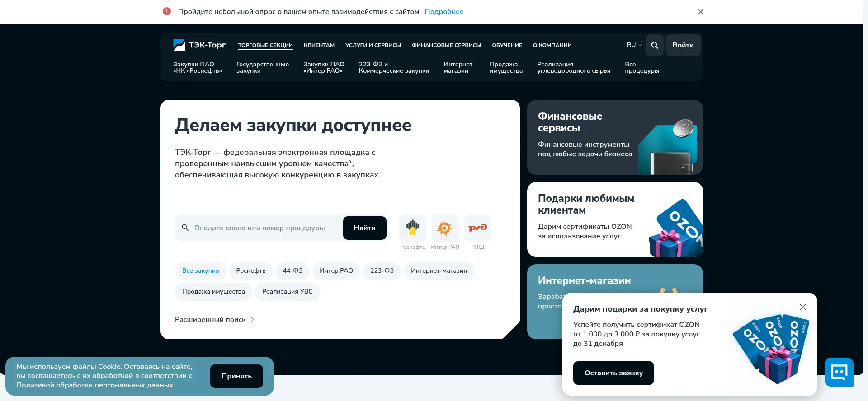This screenshot has height=401, width=868.
Task: Open the RU language dropdown
Action: 634,45
